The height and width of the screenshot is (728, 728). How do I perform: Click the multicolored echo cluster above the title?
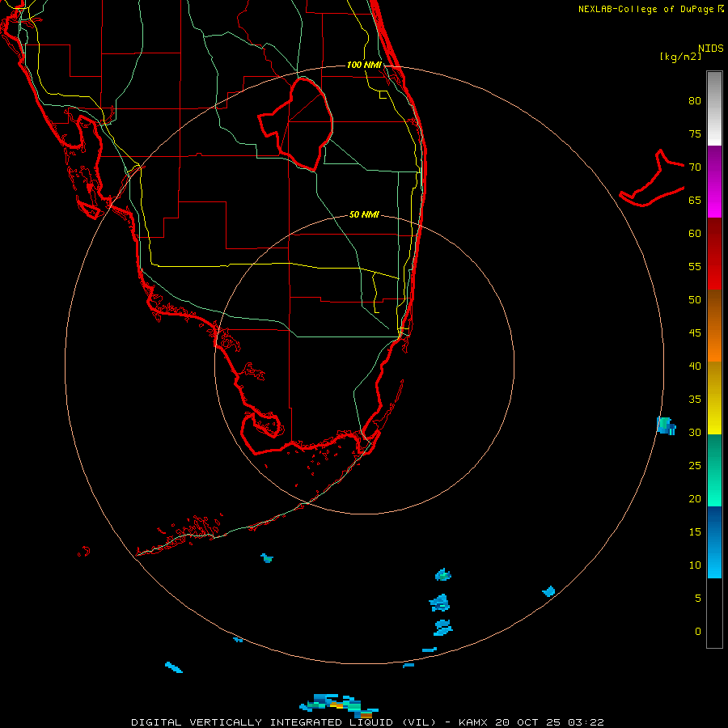(x=339, y=705)
